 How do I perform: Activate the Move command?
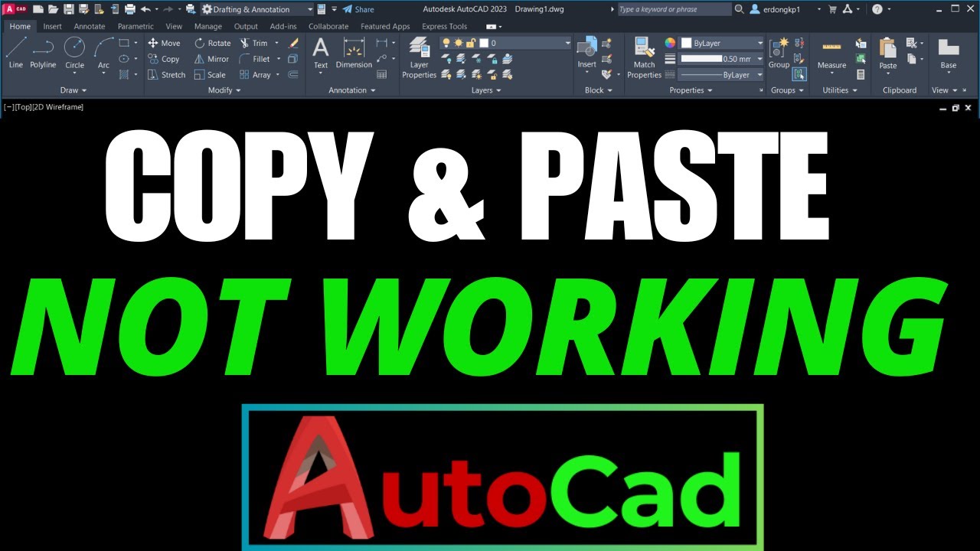click(x=164, y=43)
